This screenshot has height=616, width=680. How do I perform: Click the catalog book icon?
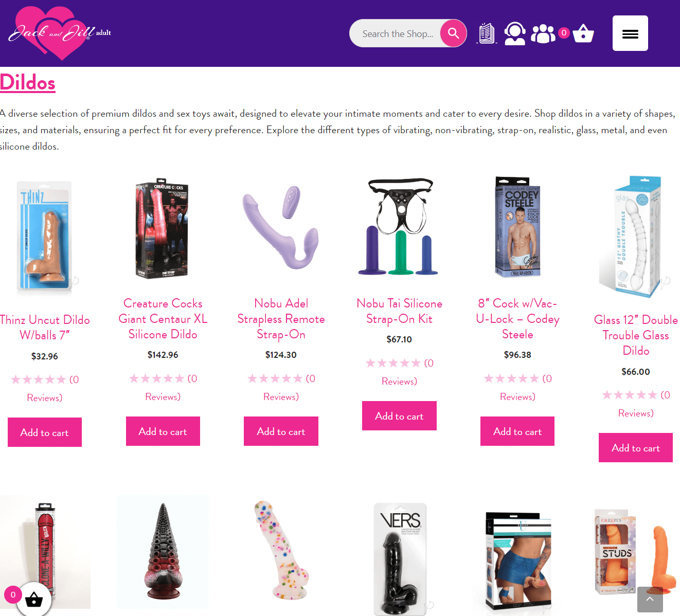point(487,33)
